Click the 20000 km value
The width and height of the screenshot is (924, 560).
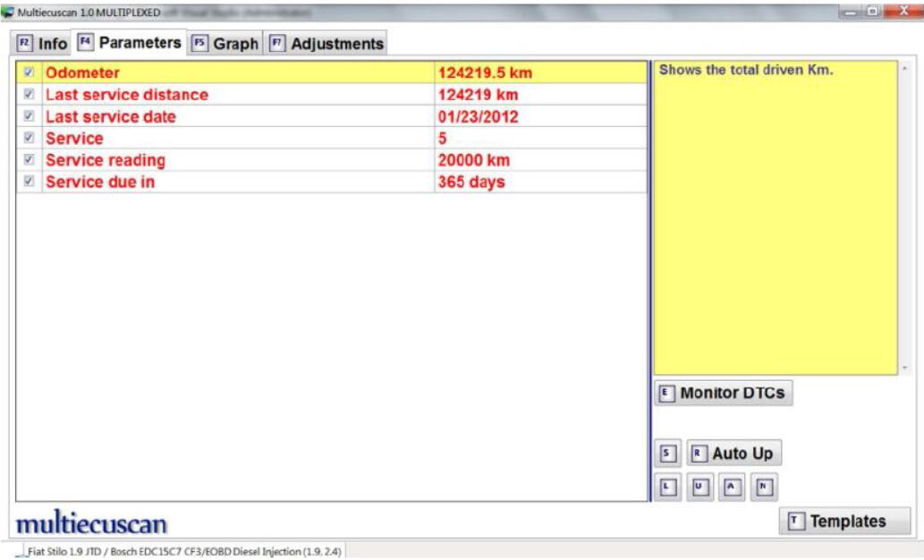pyautogui.click(x=474, y=160)
